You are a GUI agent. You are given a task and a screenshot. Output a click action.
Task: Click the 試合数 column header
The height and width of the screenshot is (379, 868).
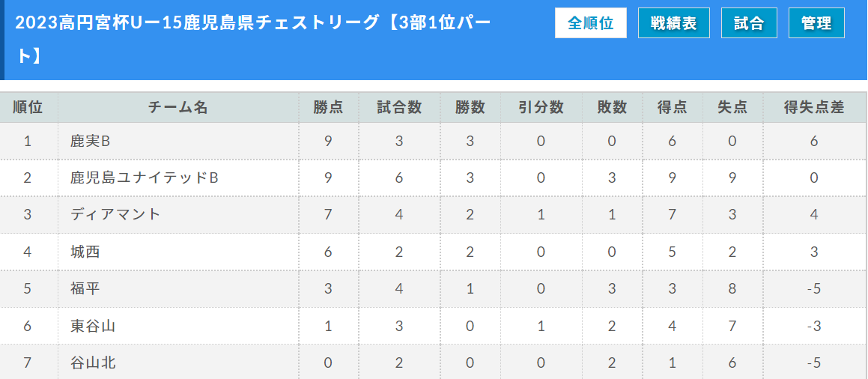point(399,107)
